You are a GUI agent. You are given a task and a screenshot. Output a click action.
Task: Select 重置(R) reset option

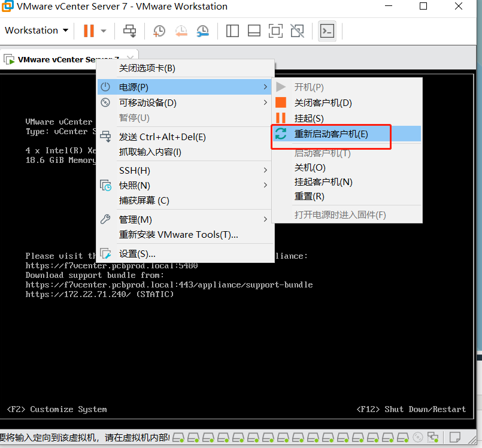pyautogui.click(x=347, y=196)
